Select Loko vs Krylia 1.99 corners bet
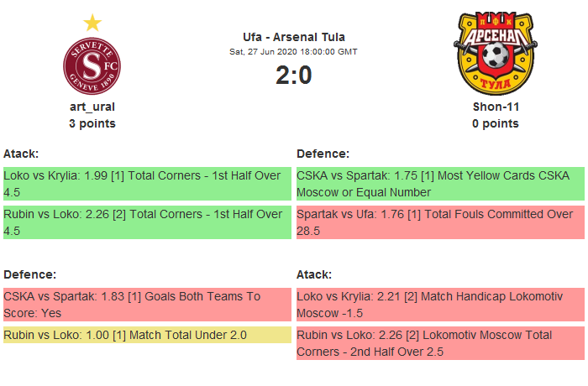This screenshot has width=588, height=386. point(146,184)
